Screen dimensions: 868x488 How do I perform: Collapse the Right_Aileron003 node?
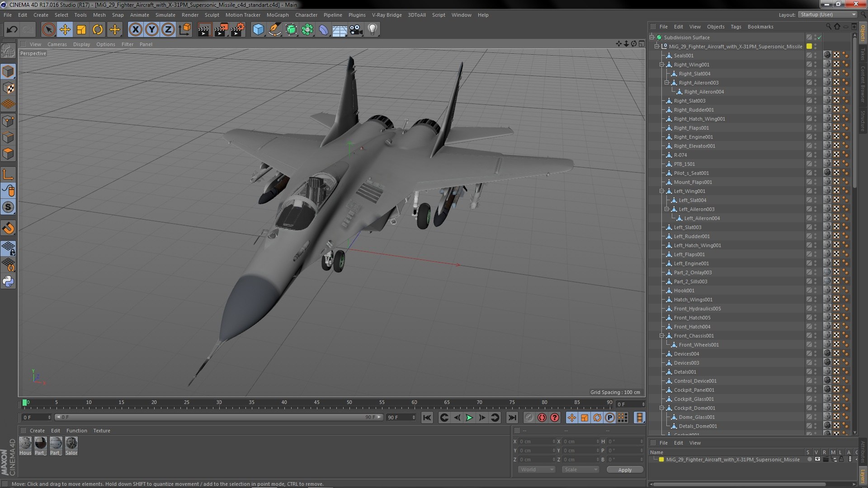pos(667,83)
